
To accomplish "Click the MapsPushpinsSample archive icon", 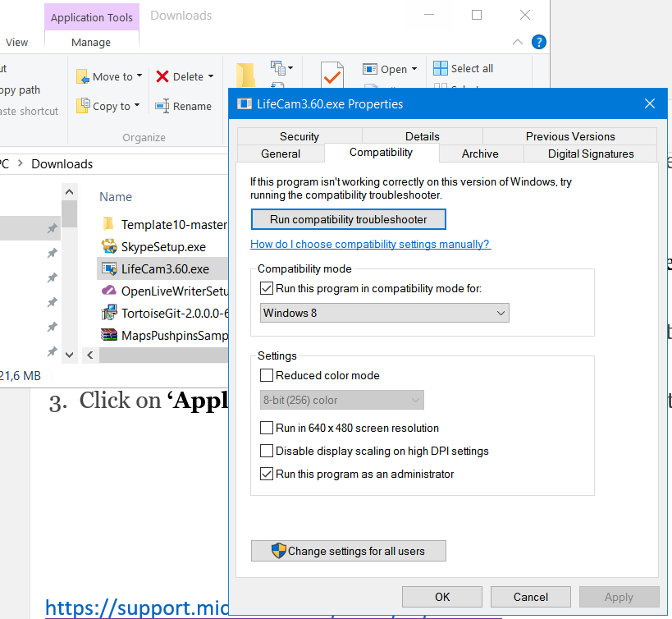I will (x=108, y=335).
